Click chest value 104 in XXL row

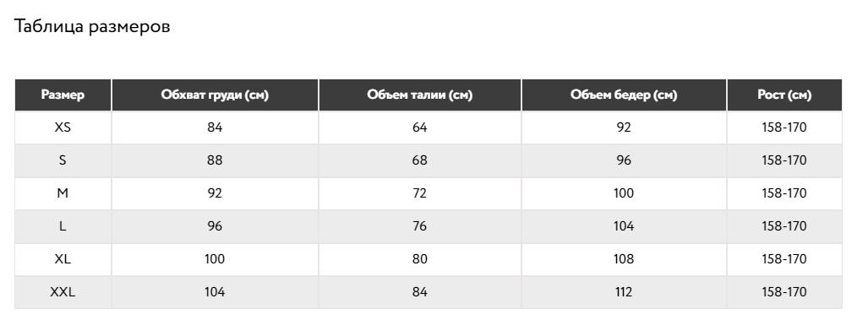point(215,291)
